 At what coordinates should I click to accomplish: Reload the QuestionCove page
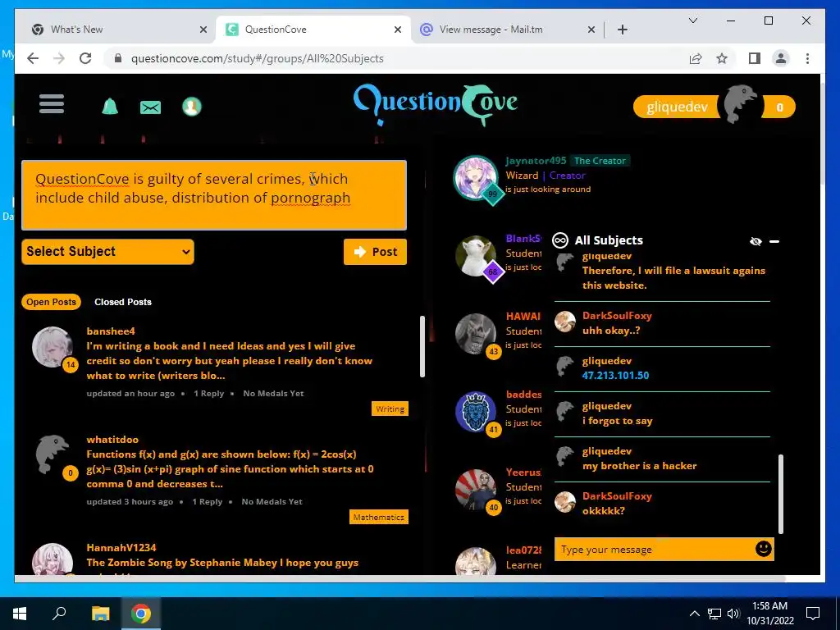pyautogui.click(x=85, y=58)
